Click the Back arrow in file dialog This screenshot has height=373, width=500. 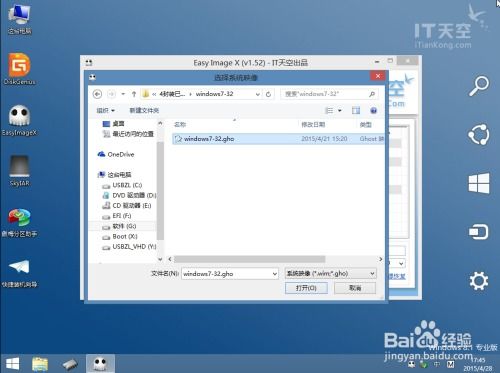(97, 94)
